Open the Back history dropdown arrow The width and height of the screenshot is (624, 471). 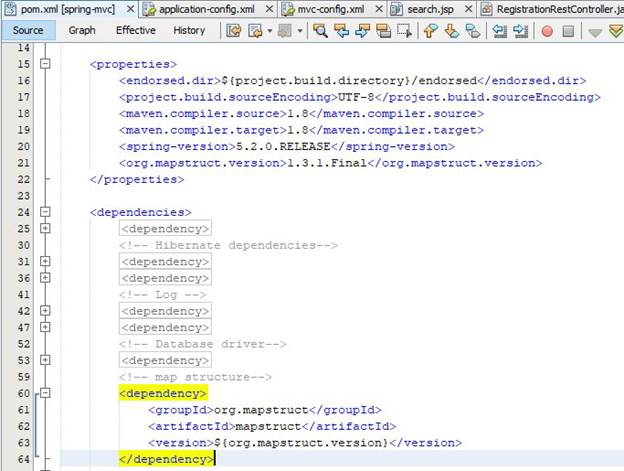pyautogui.click(x=270, y=31)
